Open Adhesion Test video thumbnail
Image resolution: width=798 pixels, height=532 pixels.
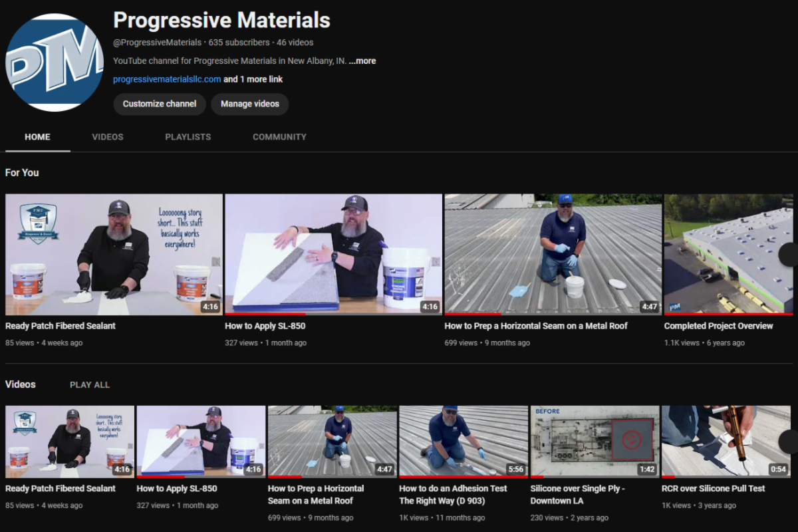point(464,442)
